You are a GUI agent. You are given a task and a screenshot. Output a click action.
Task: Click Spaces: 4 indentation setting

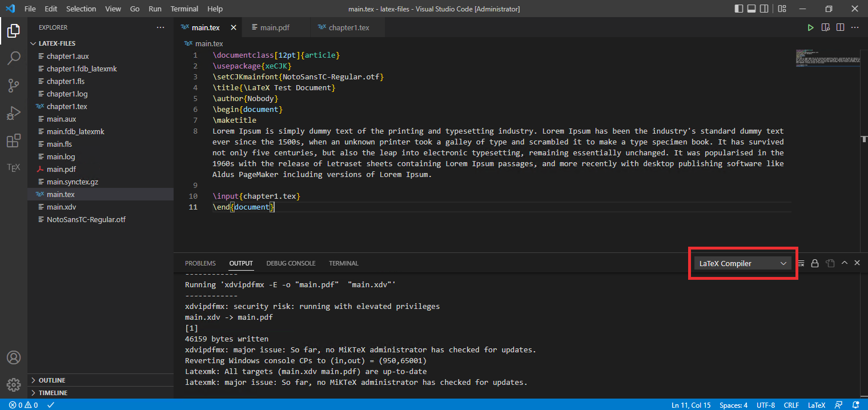[x=733, y=405]
